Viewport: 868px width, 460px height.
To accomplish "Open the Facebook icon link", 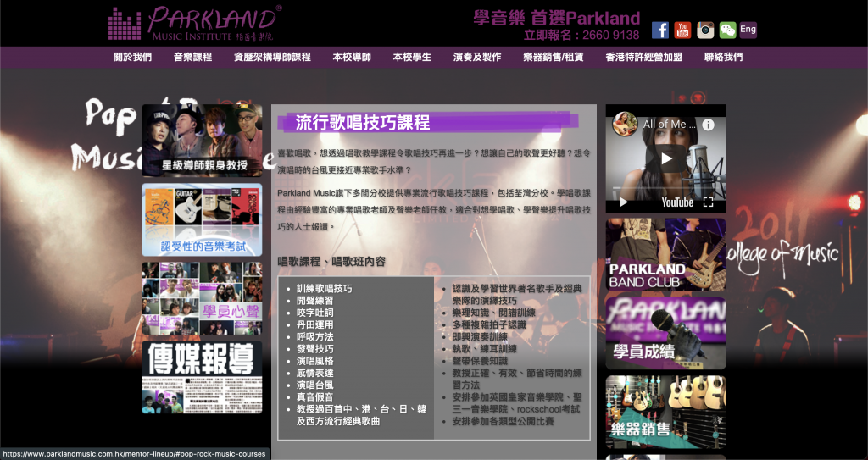I will coord(659,30).
